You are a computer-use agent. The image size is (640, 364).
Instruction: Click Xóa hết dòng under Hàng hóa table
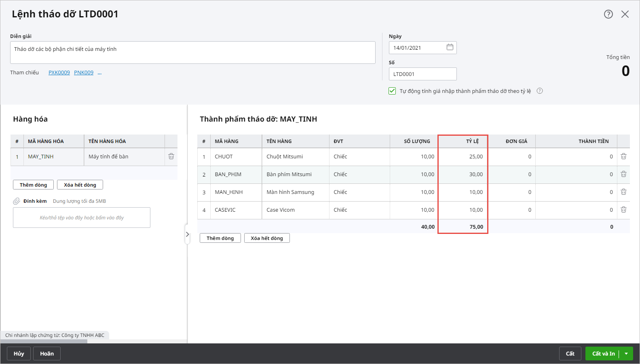tap(80, 185)
